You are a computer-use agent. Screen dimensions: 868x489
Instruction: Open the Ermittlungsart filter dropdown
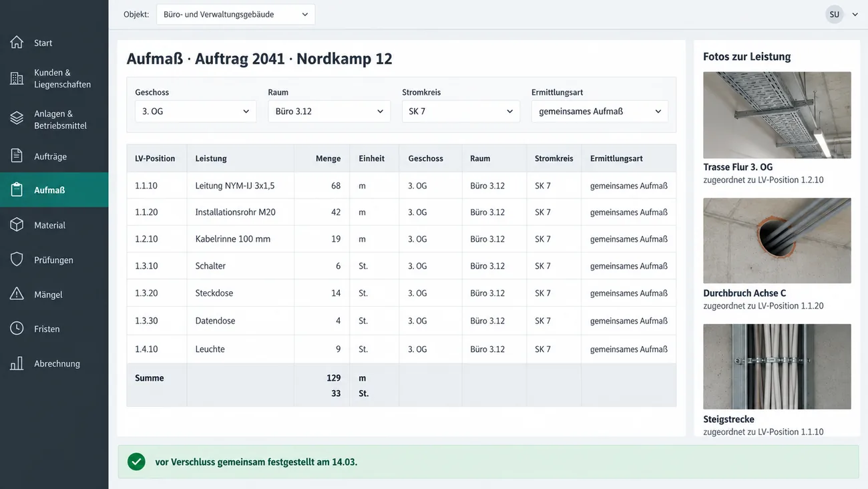(600, 112)
